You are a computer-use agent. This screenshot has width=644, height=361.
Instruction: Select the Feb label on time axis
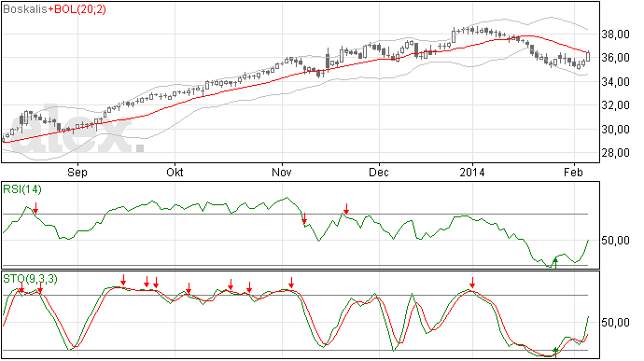click(573, 172)
